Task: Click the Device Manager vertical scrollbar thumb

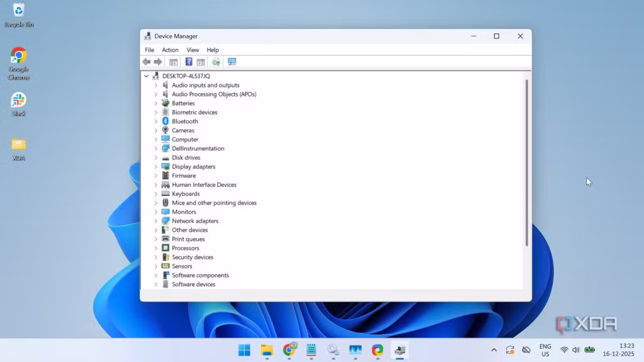Action: point(526,163)
